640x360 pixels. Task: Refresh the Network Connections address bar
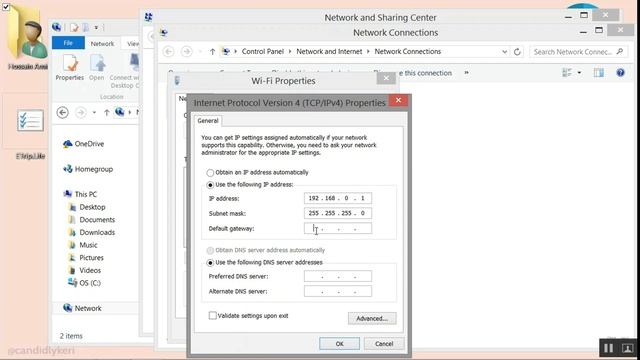(x=517, y=52)
